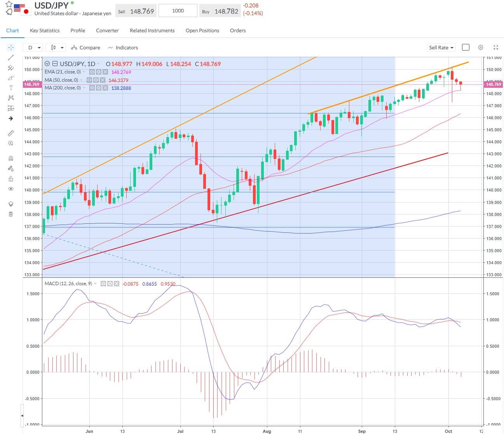
Task: Click the price alert bell icon
Action: [9, 12]
